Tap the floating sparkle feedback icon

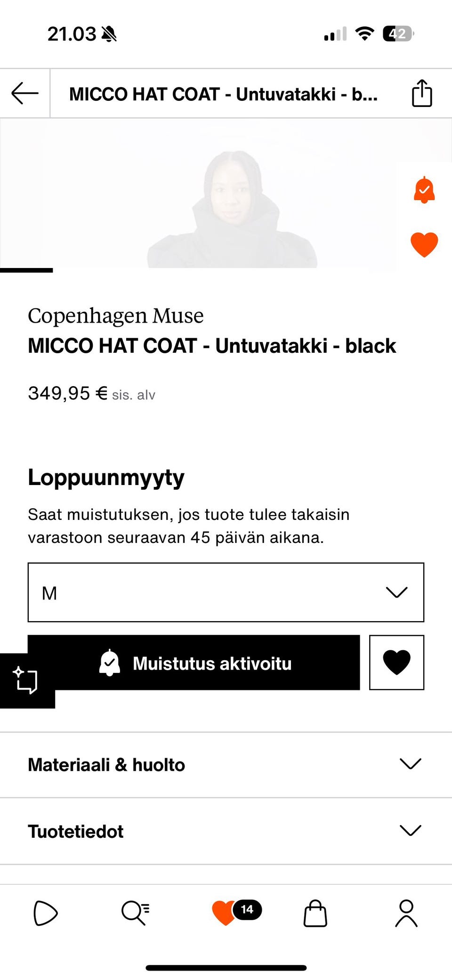pos(25,680)
